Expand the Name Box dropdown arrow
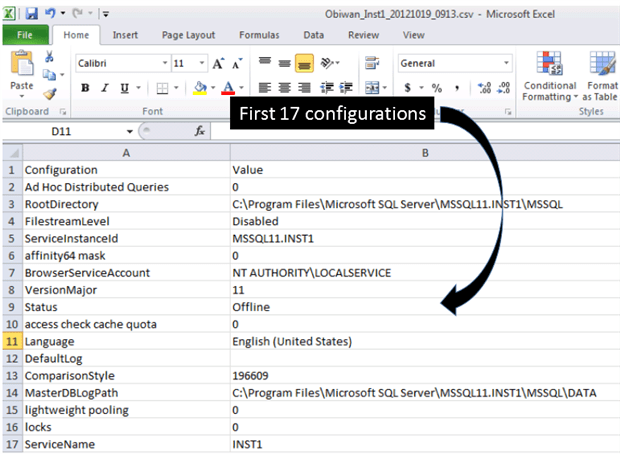 tap(130, 131)
